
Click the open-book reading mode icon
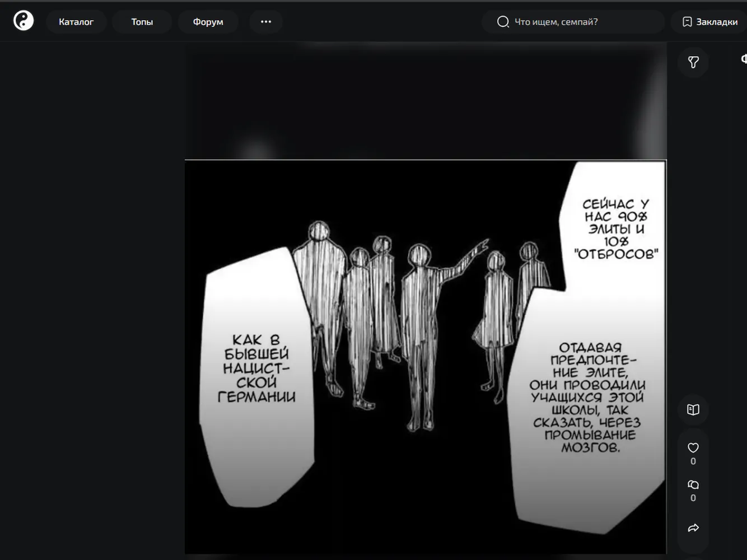click(x=693, y=409)
